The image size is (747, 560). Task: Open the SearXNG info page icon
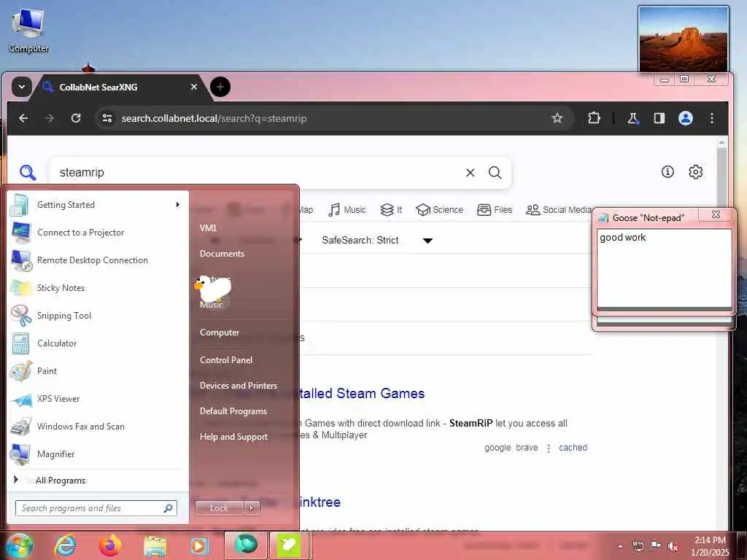tap(667, 172)
